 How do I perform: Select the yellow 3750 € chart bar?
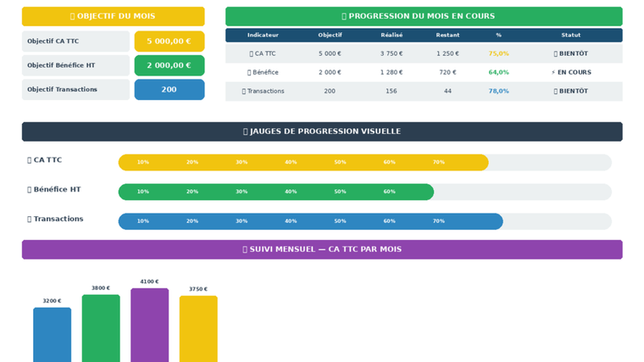pyautogui.click(x=198, y=329)
